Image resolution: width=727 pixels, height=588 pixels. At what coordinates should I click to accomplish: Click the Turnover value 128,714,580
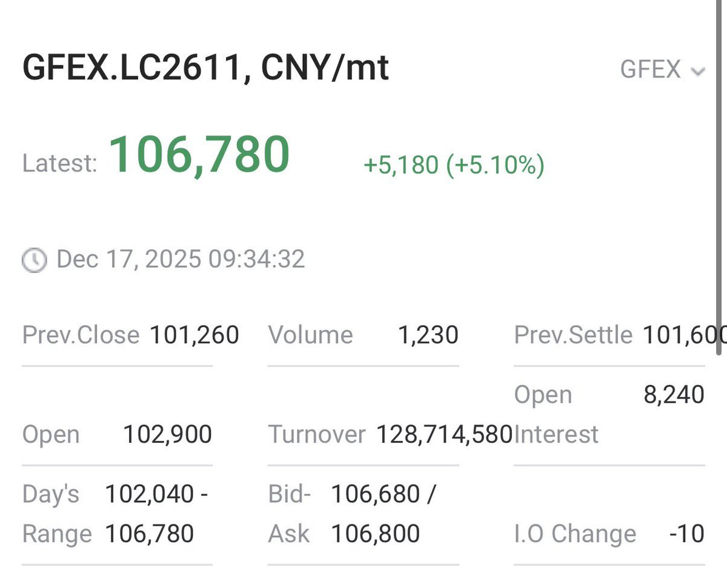click(445, 434)
